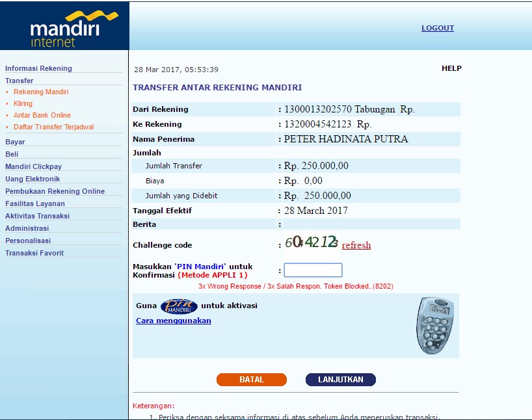Click Jumlah Transfer amount Rp. 250.000,00
The width and height of the screenshot is (532, 420).
(316, 166)
